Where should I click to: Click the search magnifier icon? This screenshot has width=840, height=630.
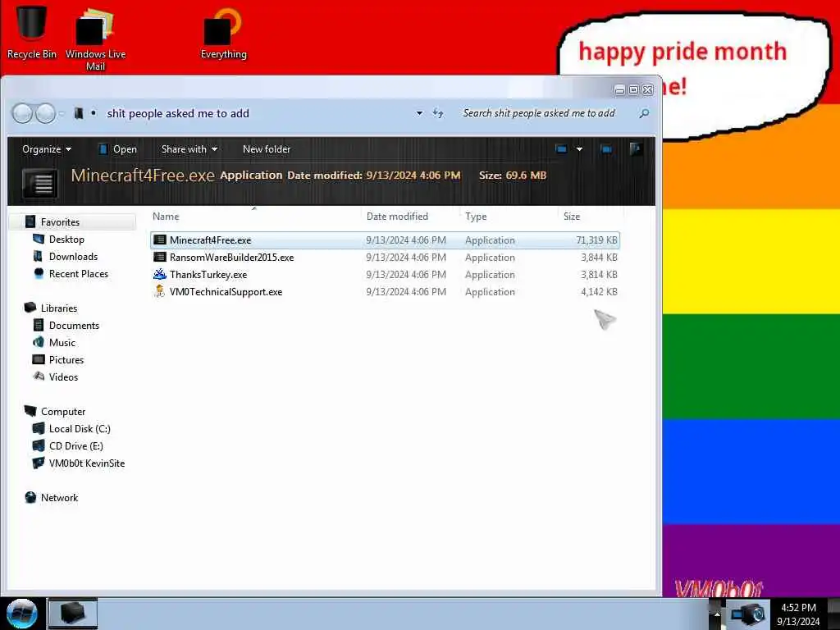644,113
